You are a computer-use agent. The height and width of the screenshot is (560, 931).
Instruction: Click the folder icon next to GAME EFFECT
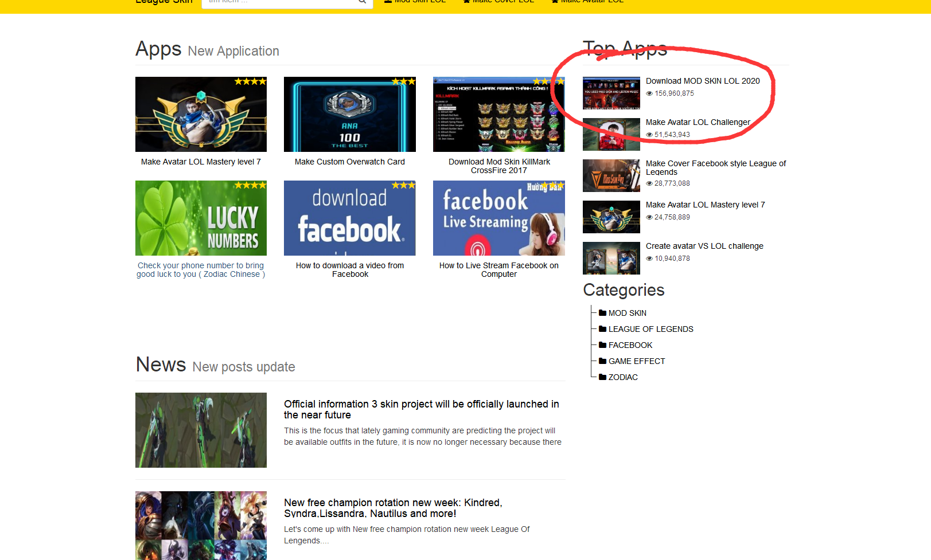click(x=602, y=361)
